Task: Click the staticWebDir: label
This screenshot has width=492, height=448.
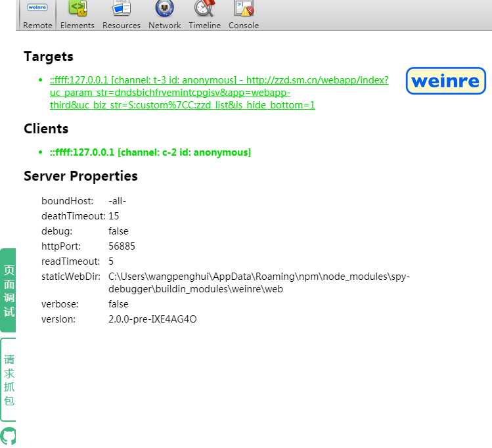Action: (71, 277)
